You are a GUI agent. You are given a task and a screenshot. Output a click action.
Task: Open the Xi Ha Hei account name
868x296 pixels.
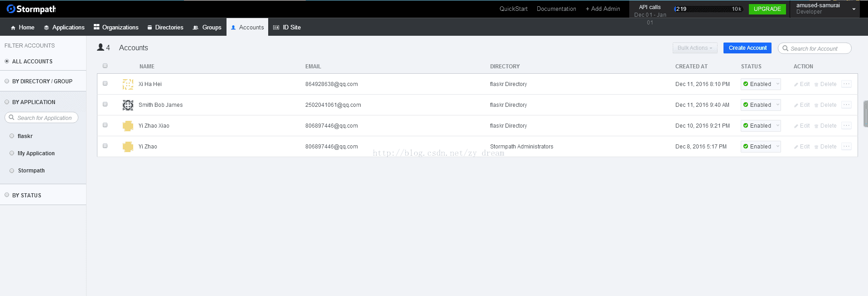(150, 84)
